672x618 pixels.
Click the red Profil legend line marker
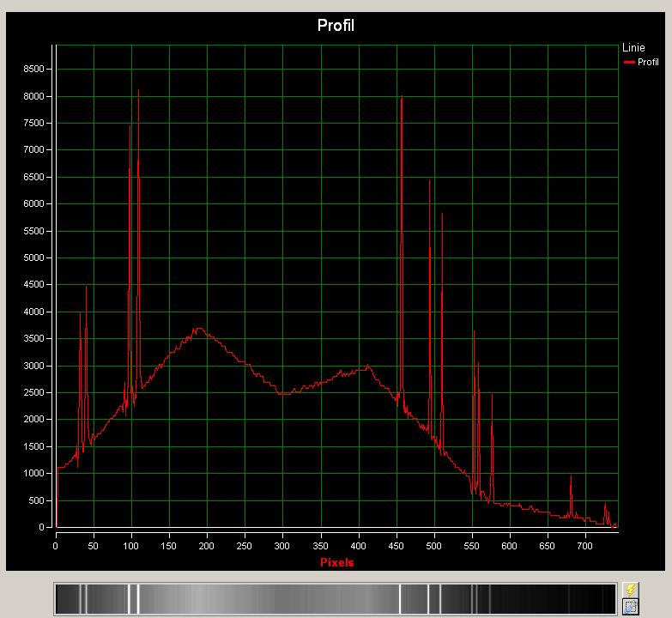pos(629,63)
